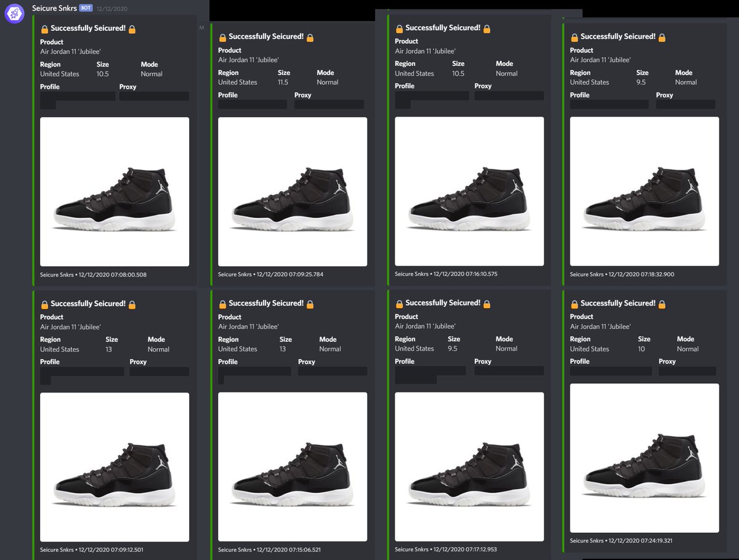Click the BOT badge next to username
Screen dimensions: 739x560
pyautogui.click(x=86, y=9)
